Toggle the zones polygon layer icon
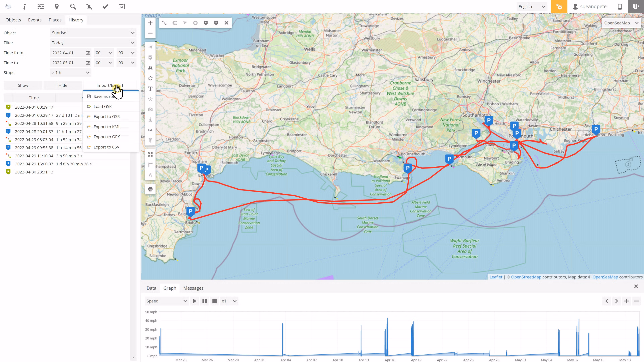Screen dimensions: 644x362 tap(150, 78)
